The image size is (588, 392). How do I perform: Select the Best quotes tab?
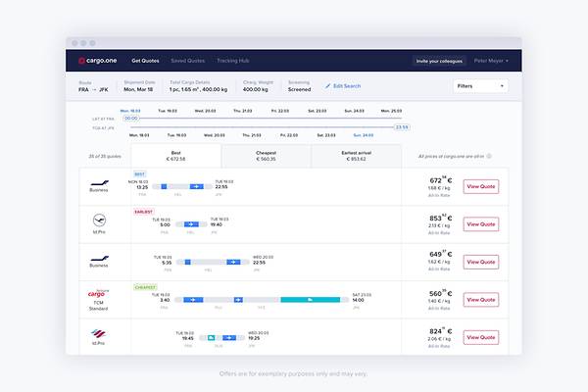tap(175, 155)
